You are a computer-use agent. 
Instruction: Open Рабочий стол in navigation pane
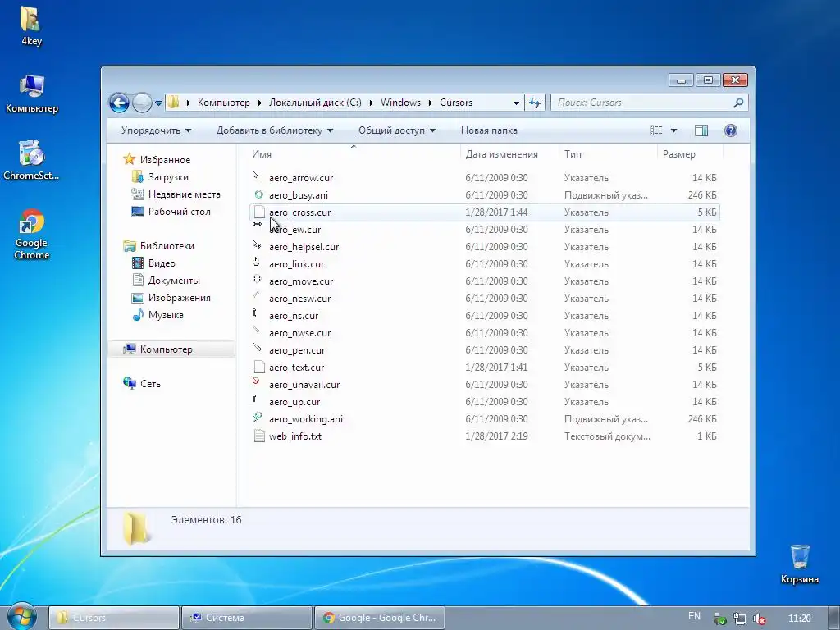(x=179, y=211)
